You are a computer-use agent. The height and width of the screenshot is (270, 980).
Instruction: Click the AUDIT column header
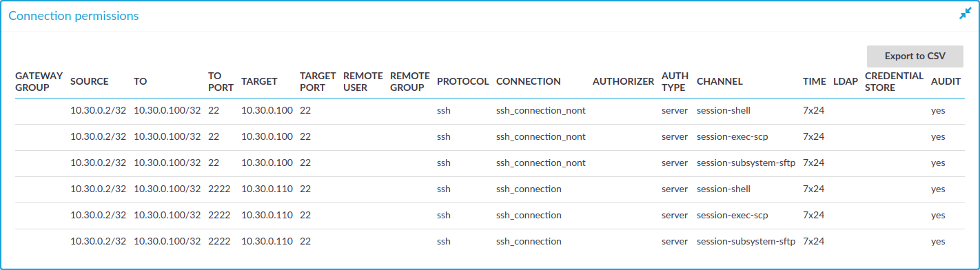coord(946,81)
